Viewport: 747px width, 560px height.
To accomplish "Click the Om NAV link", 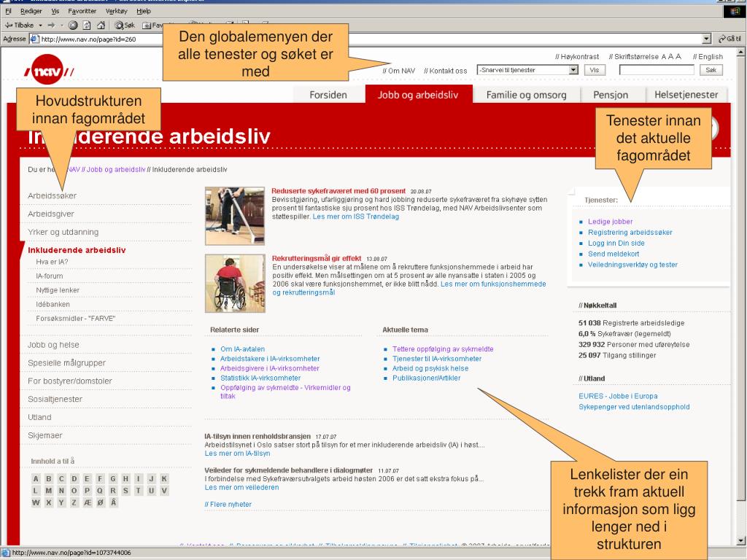I will [399, 71].
